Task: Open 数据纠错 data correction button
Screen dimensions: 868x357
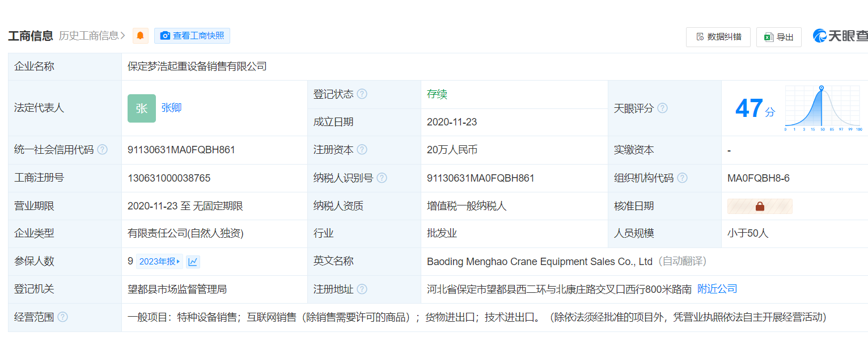Action: point(718,37)
